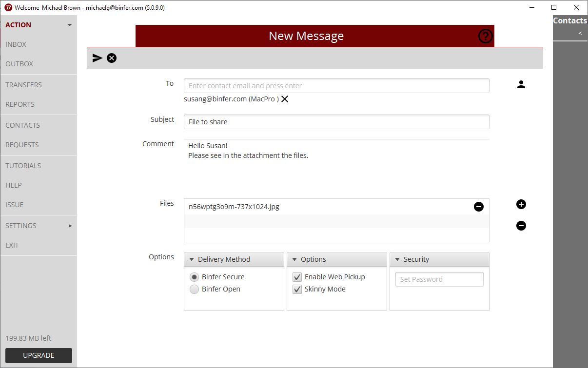Screen dimensions: 588x368
Task: Open contact picker person icon
Action: pos(521,85)
